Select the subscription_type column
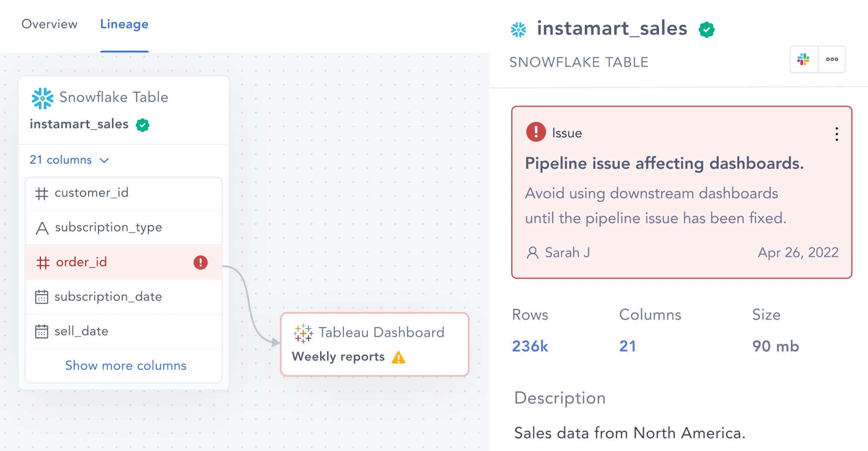 (x=123, y=227)
